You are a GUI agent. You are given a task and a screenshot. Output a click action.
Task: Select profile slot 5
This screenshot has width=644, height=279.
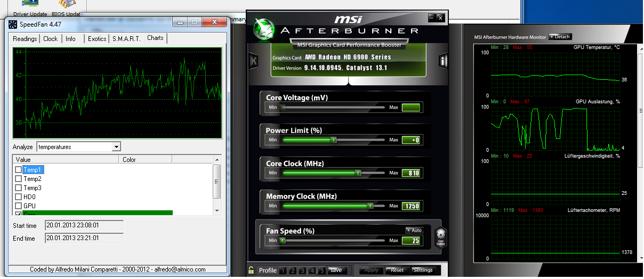pyautogui.click(x=322, y=270)
